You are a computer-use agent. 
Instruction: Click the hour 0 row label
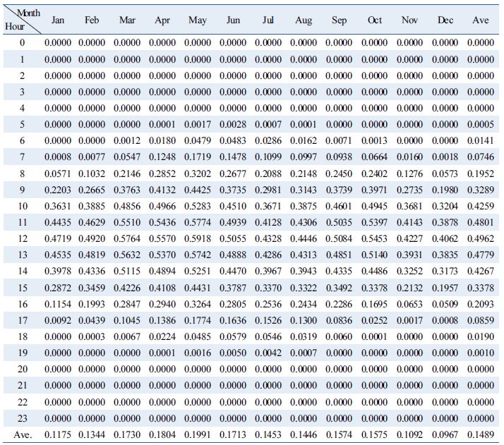tap(22, 43)
